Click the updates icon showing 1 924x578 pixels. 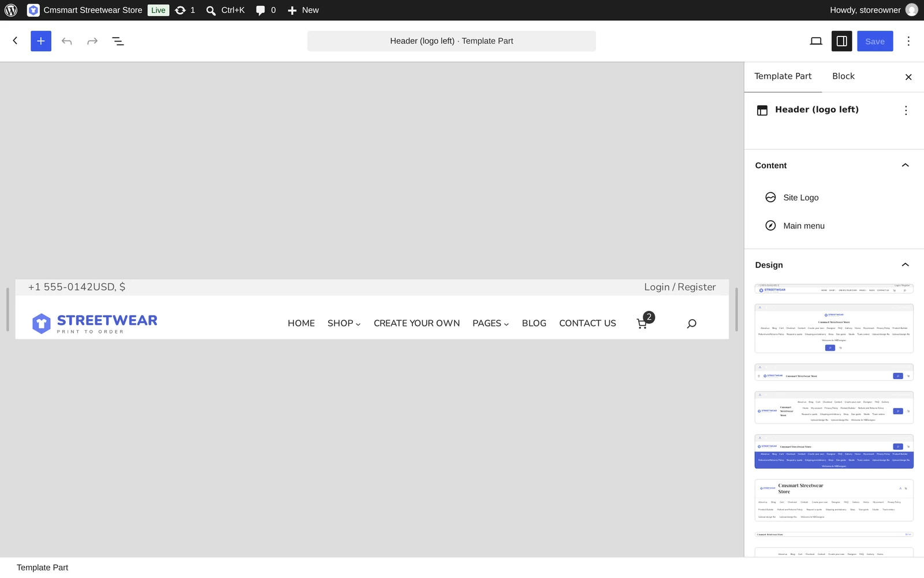pyautogui.click(x=185, y=10)
